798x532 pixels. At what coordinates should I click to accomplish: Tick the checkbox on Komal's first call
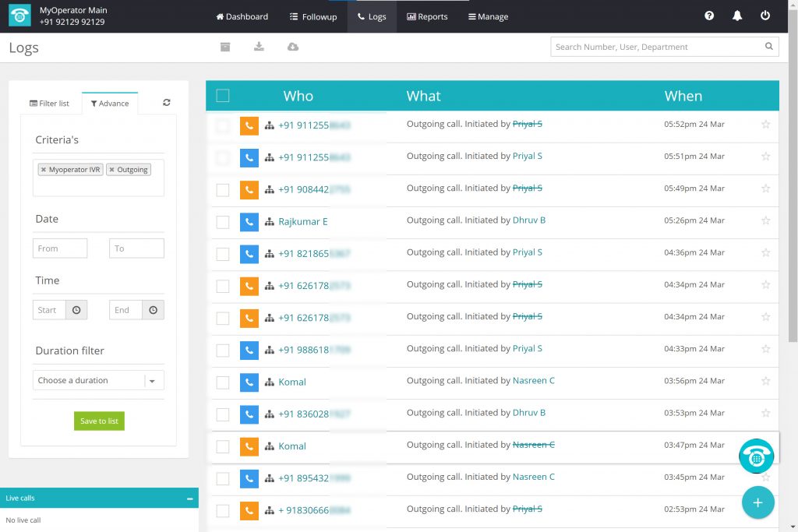[x=223, y=382]
